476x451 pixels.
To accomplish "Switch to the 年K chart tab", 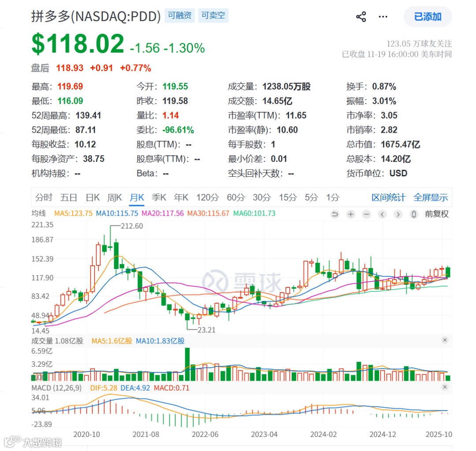I will pyautogui.click(x=181, y=198).
